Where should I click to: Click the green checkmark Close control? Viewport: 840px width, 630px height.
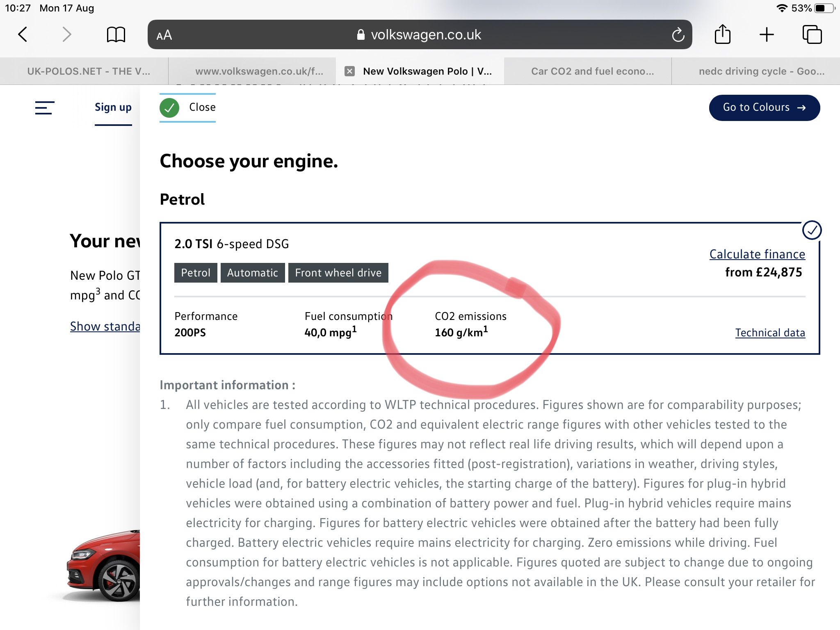pos(188,107)
